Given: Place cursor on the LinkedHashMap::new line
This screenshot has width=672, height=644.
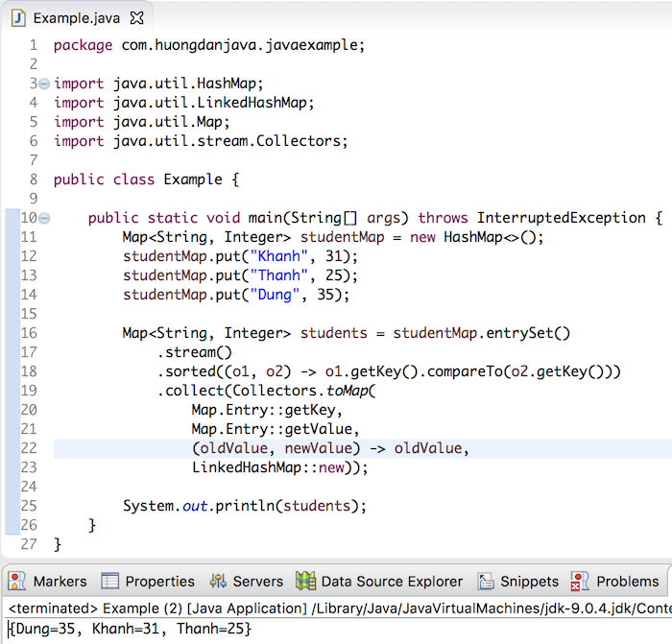Looking at the screenshot, I should coord(279,467).
